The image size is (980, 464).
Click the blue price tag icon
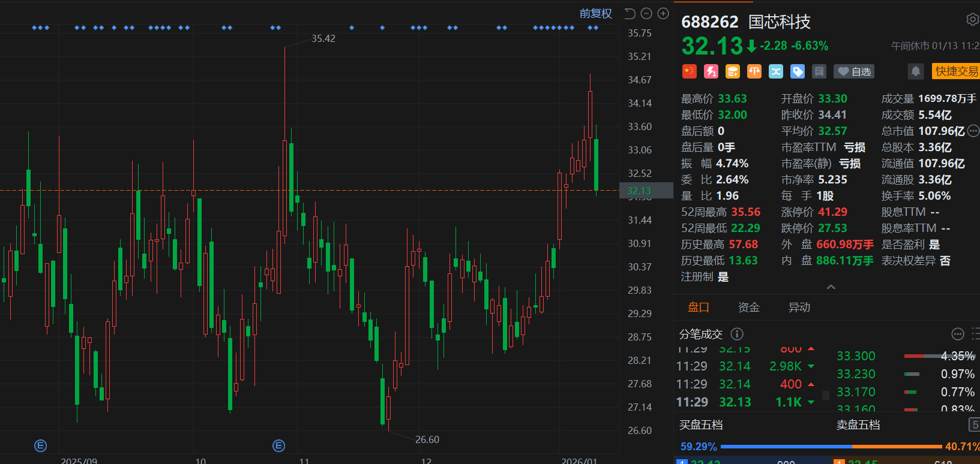[797, 72]
